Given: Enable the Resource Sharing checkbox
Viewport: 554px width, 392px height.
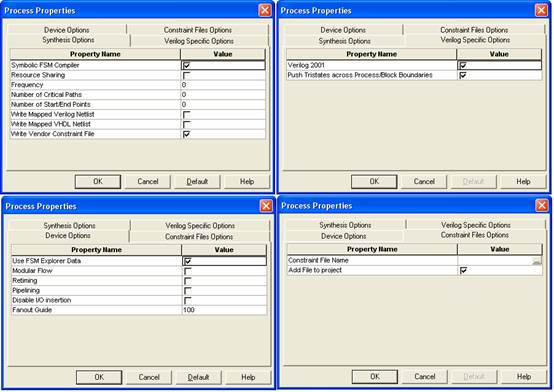Looking at the screenshot, I should [x=187, y=75].
